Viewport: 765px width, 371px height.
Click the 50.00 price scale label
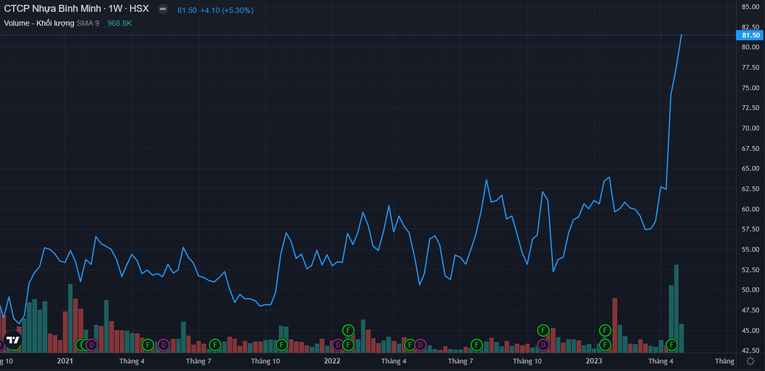(750, 289)
